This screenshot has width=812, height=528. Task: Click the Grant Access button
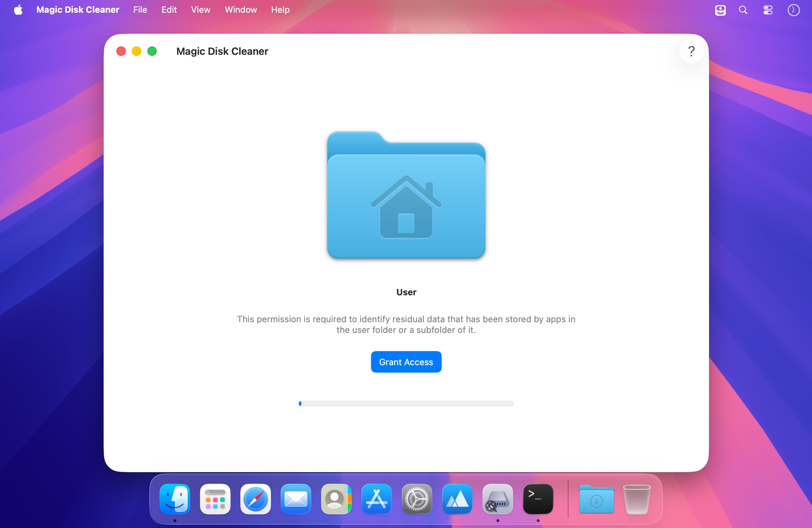[406, 362]
